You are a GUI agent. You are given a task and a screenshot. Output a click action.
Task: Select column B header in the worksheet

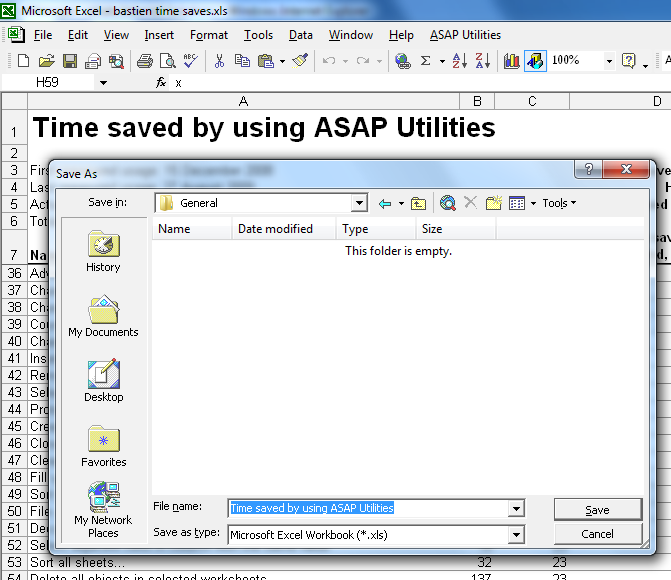coord(477,101)
